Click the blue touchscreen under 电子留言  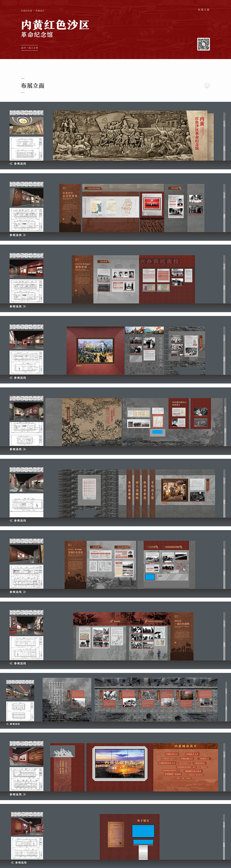pos(143,831)
